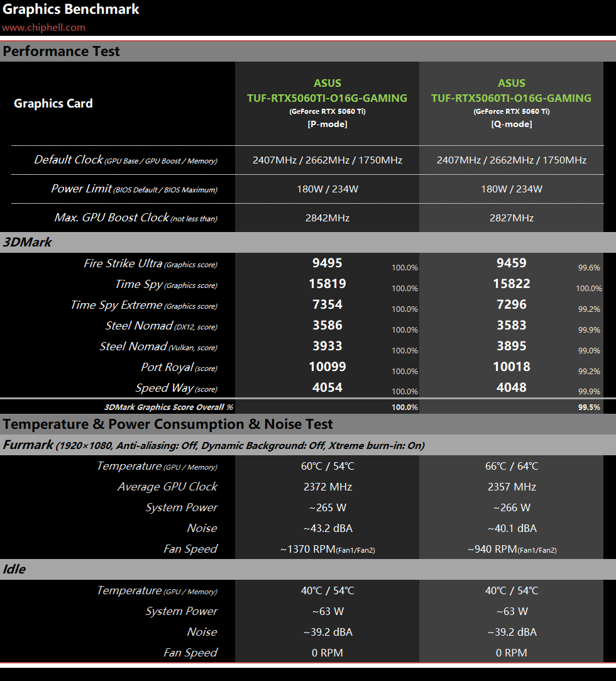Click the Graphics Benchmark title
Image resolution: width=616 pixels, height=681 pixels.
coord(71,9)
